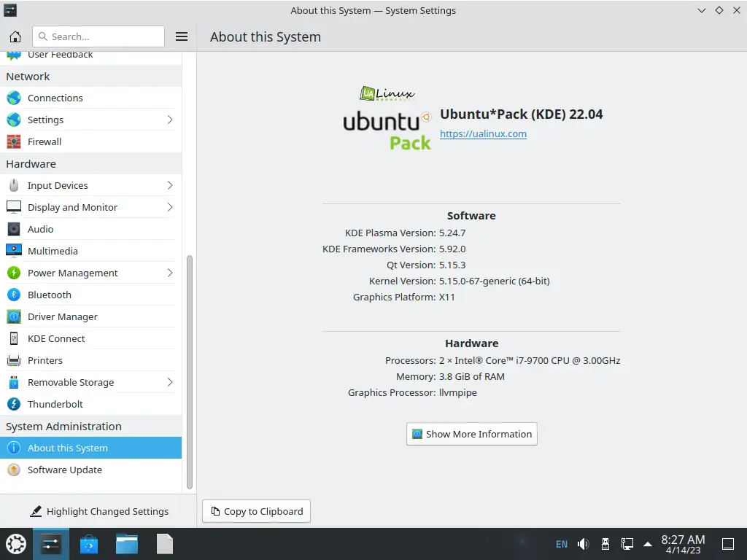Click the Software Update icon
This screenshot has width=747, height=560.
click(14, 470)
